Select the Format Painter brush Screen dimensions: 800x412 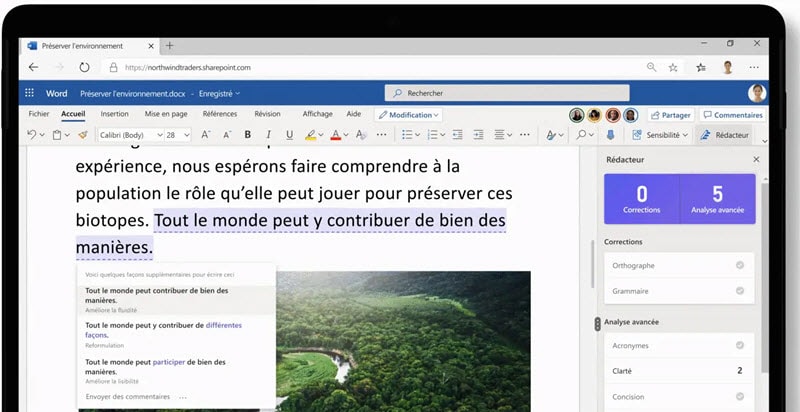click(83, 135)
